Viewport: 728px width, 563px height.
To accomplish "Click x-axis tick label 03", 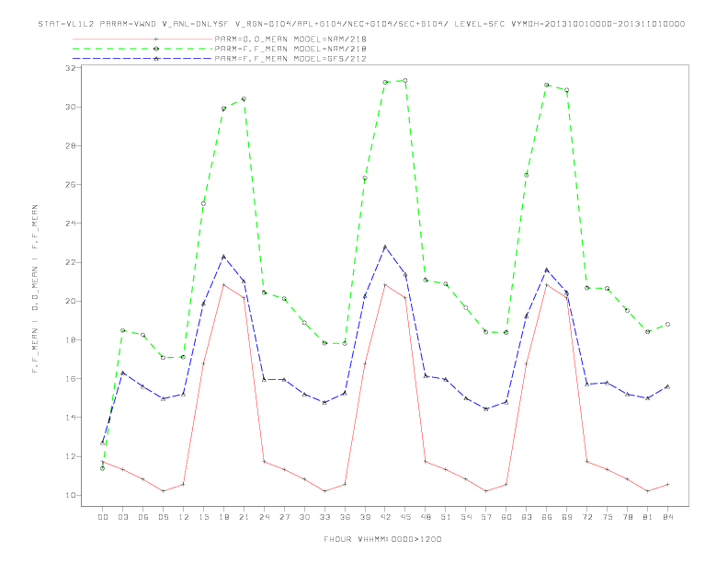I will [122, 517].
